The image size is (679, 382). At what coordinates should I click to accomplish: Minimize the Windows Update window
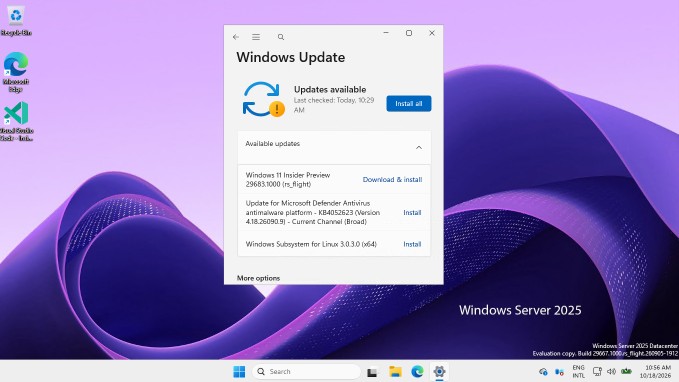pyautogui.click(x=386, y=33)
